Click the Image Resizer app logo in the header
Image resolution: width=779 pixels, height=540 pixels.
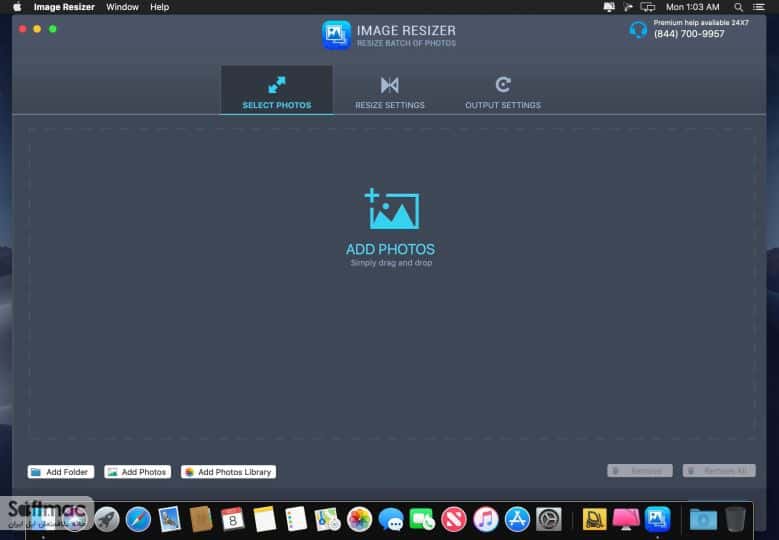(x=336, y=35)
